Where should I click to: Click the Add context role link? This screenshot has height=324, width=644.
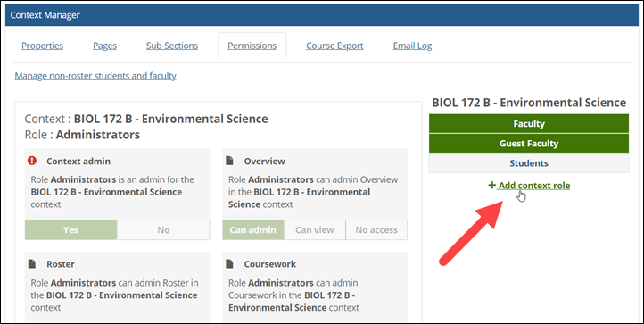534,186
